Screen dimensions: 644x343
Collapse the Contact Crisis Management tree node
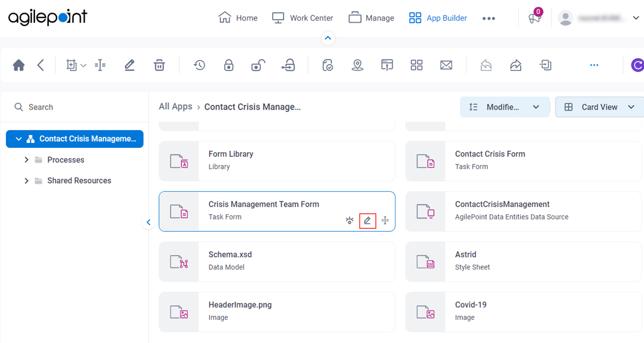pyautogui.click(x=19, y=139)
